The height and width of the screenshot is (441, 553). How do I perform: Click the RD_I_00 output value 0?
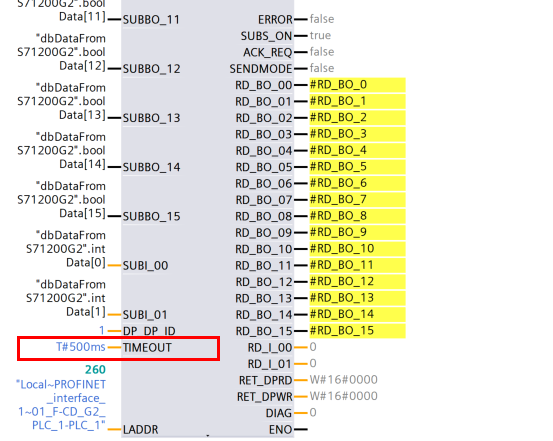(313, 347)
